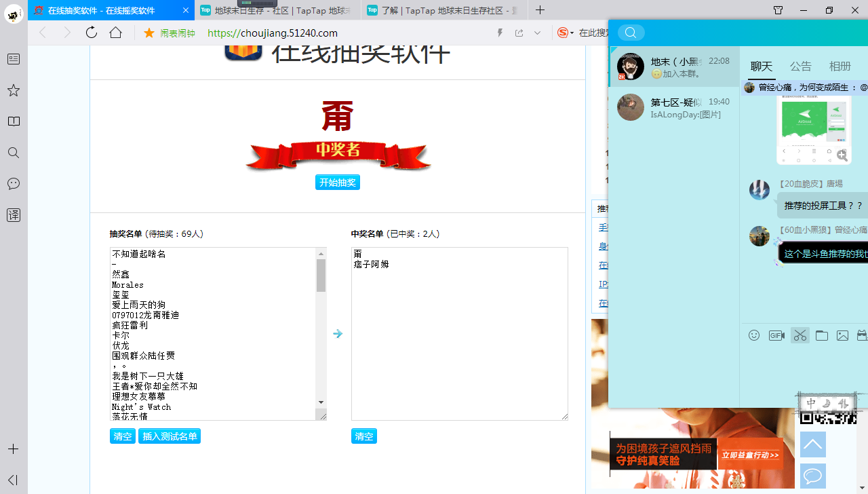Click the feedback speech bubble button
Viewport: 868px width, 494px height.
tap(813, 476)
